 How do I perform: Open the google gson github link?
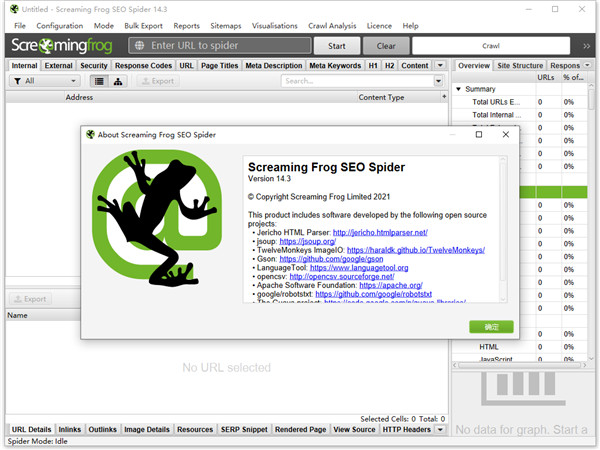pos(331,259)
